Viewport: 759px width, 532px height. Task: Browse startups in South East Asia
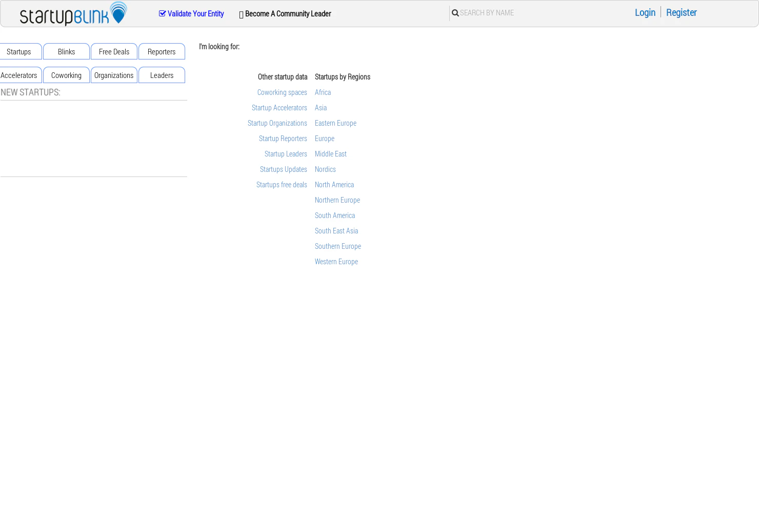336,231
